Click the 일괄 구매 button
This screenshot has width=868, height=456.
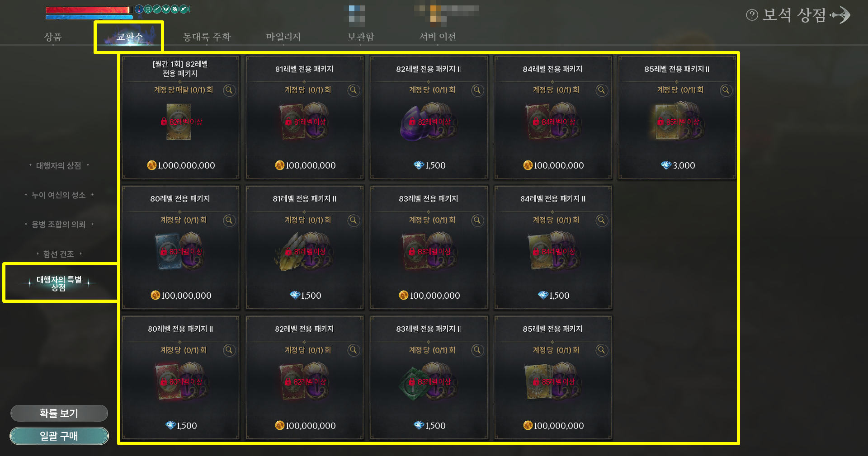(59, 436)
